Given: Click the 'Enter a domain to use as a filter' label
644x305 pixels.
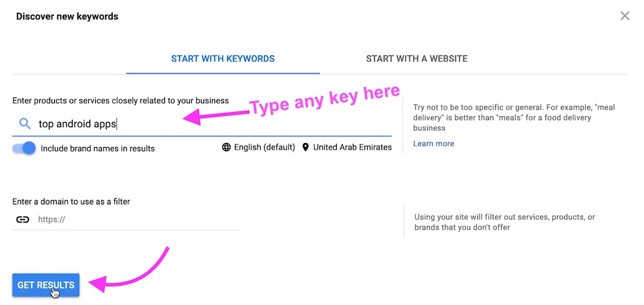Looking at the screenshot, I should pos(71,202).
